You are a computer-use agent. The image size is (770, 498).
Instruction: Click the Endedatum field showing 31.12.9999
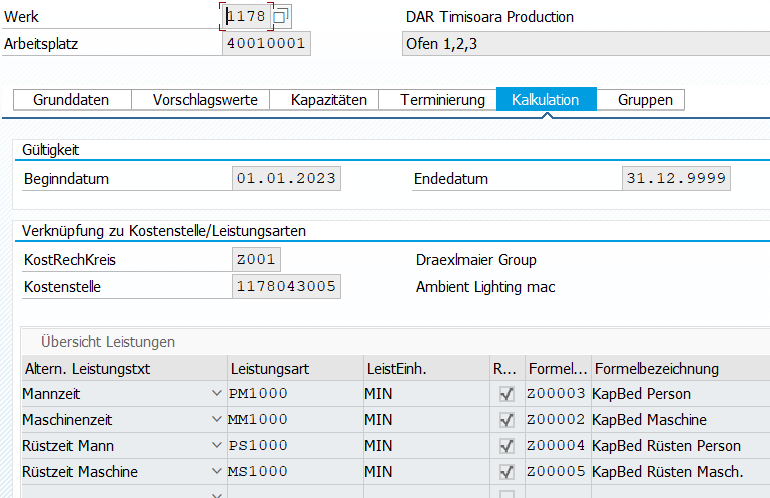click(676, 179)
